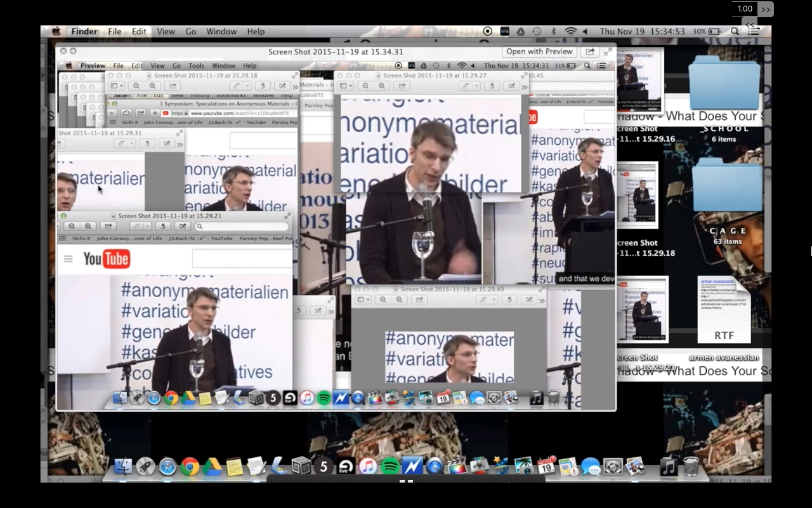Open System Preferences gear in bottom Dock
The width and height of the screenshot is (812, 508).
pyautogui.click(x=613, y=467)
